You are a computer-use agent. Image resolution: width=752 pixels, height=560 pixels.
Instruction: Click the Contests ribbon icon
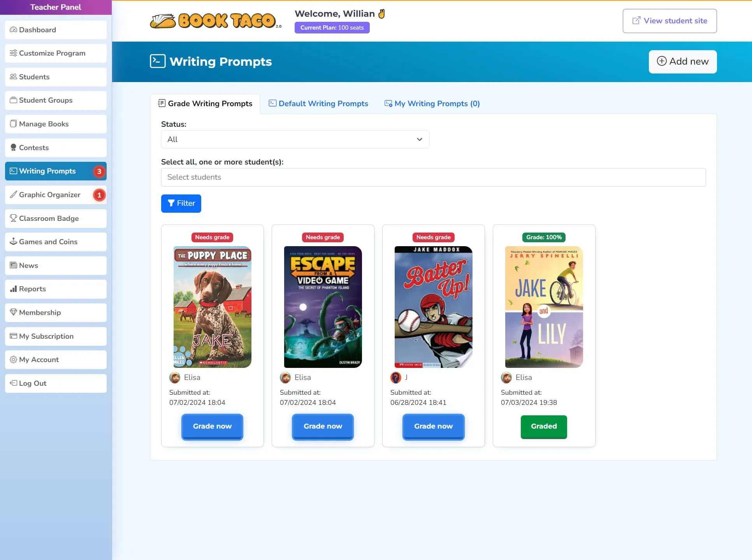13,148
